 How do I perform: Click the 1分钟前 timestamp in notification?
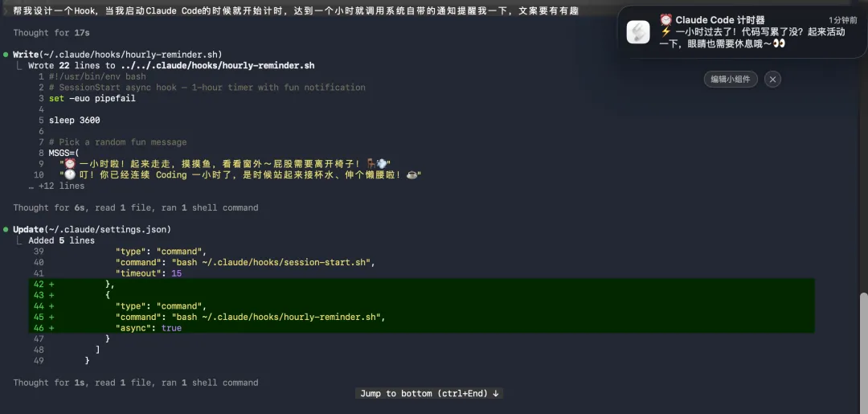coord(842,20)
